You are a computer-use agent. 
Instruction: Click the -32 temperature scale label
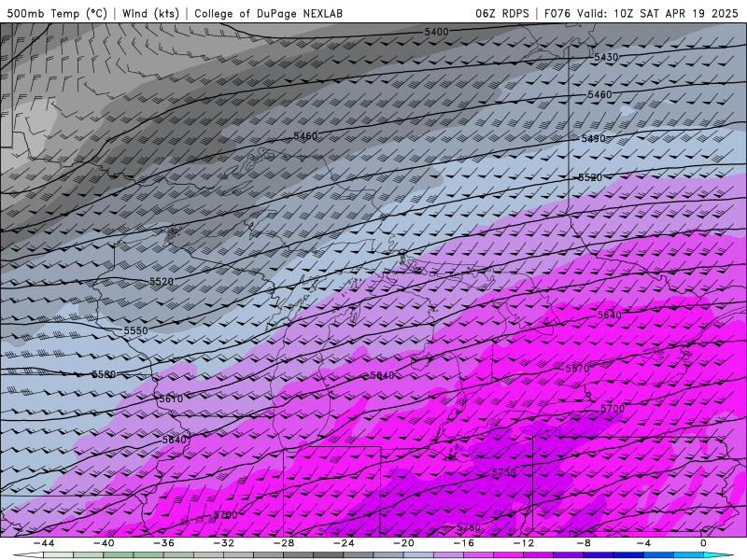(223, 543)
